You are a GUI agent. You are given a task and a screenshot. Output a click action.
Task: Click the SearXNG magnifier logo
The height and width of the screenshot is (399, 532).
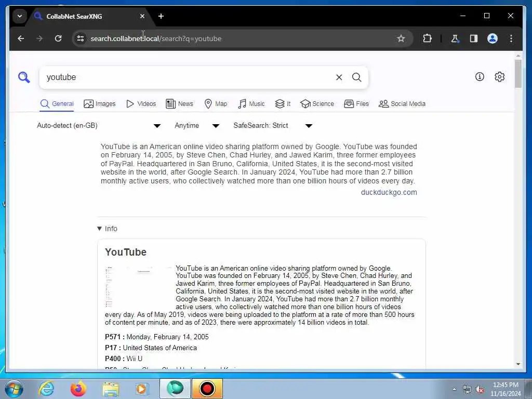[24, 77]
